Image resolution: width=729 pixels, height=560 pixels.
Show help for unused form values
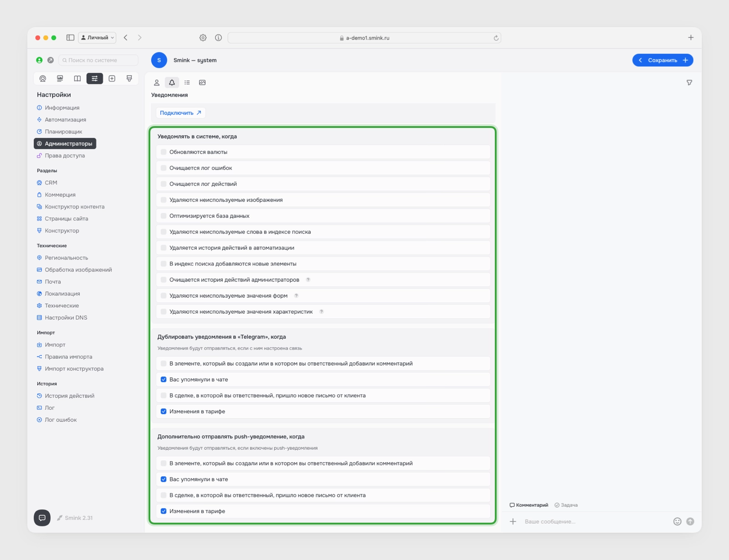coord(296,295)
